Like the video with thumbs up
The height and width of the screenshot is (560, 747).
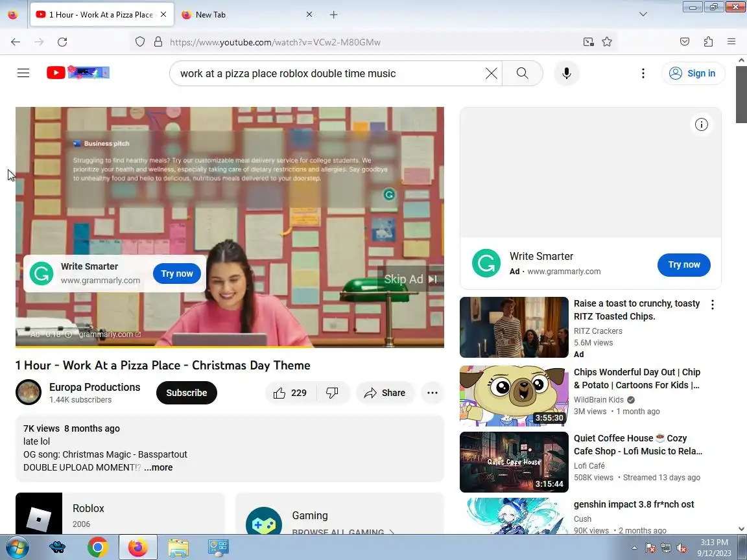coord(290,393)
